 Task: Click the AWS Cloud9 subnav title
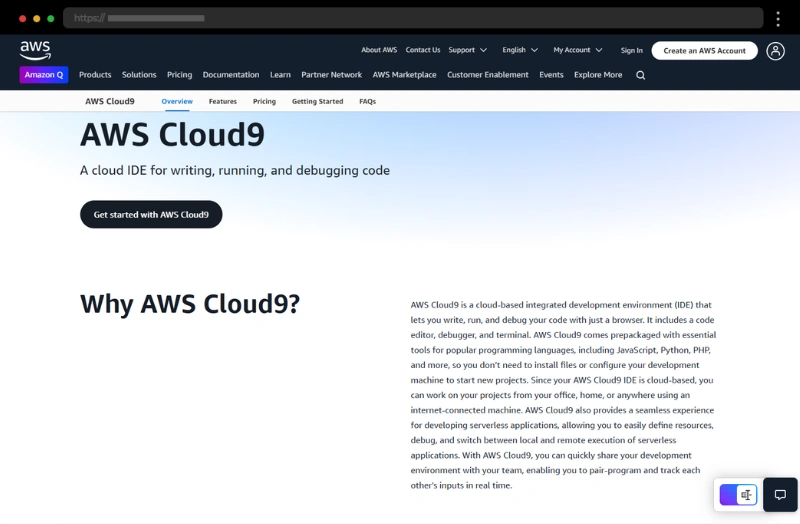pos(110,101)
